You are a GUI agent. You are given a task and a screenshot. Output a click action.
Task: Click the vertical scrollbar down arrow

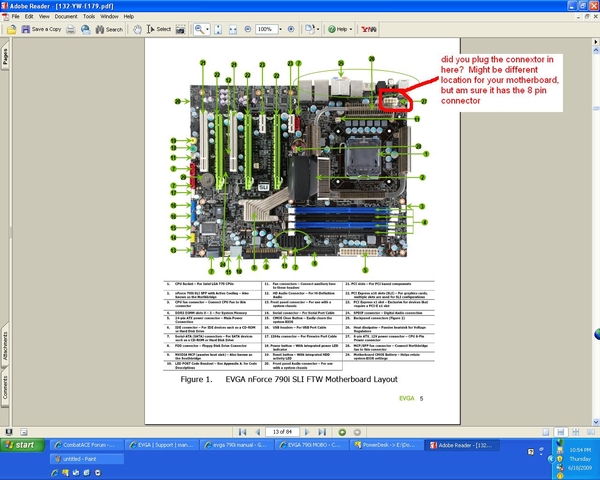(x=596, y=422)
